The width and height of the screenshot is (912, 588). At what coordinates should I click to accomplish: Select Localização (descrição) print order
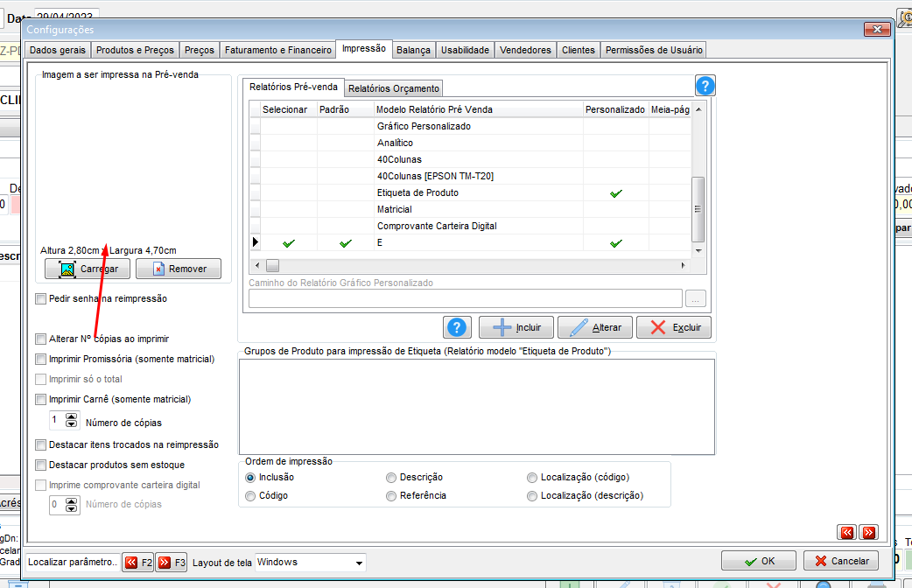click(532, 496)
